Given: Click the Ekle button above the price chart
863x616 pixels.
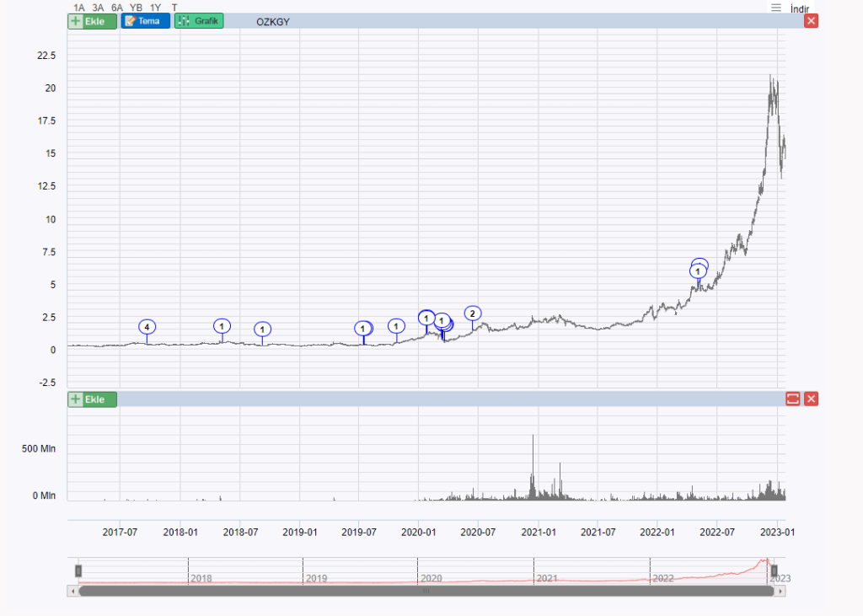Looking at the screenshot, I should coord(92,21).
